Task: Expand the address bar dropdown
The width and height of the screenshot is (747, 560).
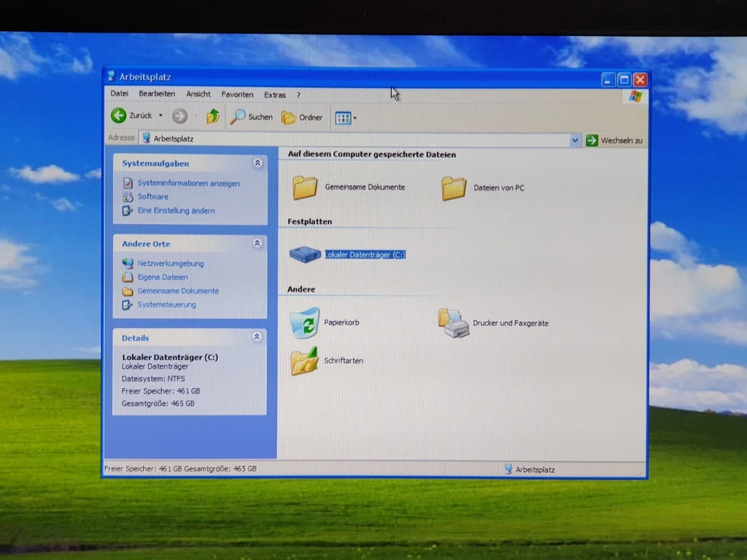Action: pos(574,140)
